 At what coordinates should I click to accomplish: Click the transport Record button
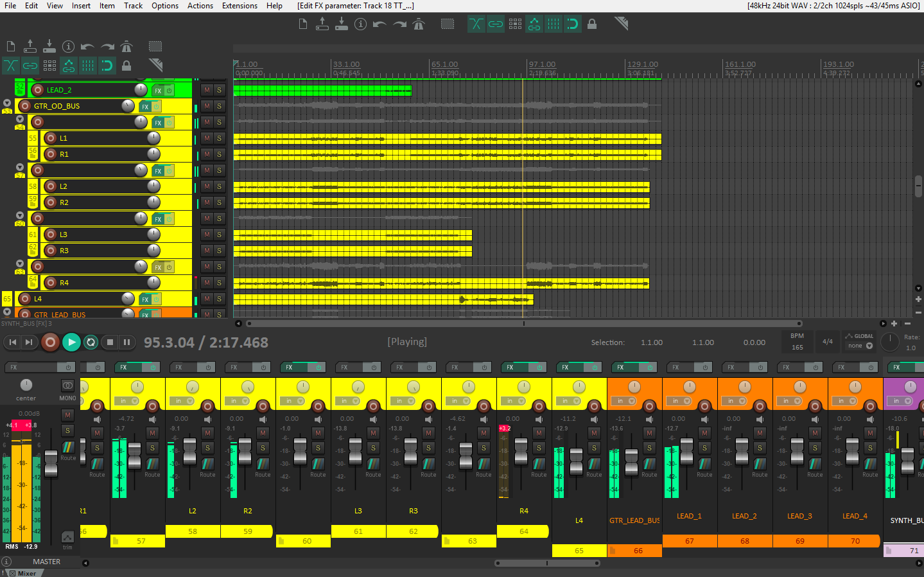click(x=50, y=342)
